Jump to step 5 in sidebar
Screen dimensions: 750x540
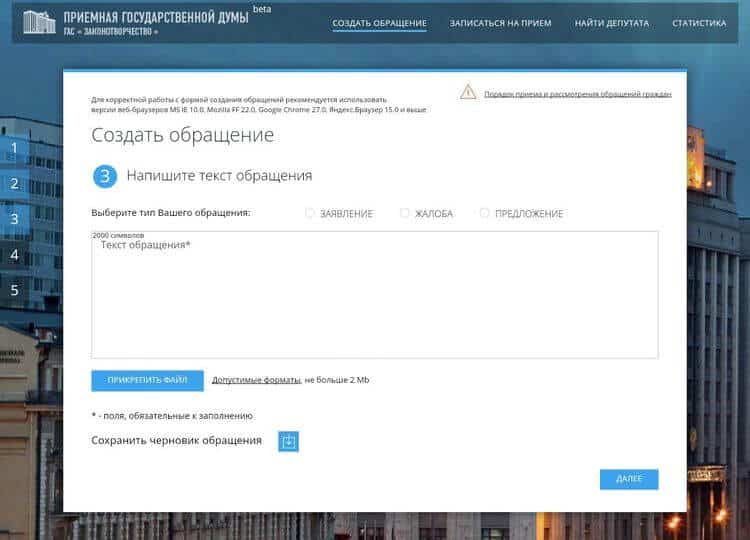point(14,291)
